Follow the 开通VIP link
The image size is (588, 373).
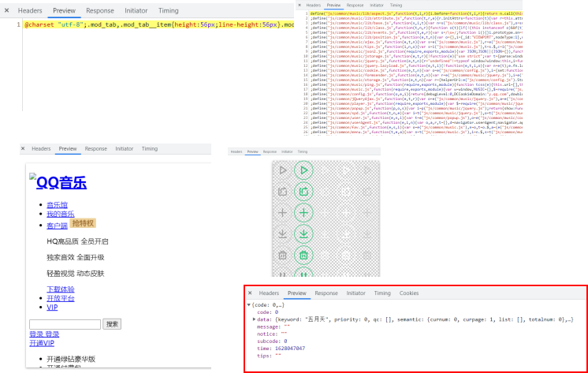pyautogui.click(x=42, y=343)
